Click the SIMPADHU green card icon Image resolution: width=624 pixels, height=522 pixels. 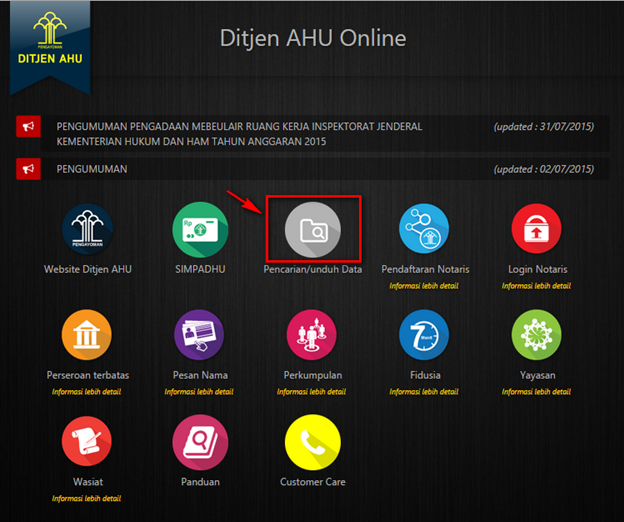(200, 230)
